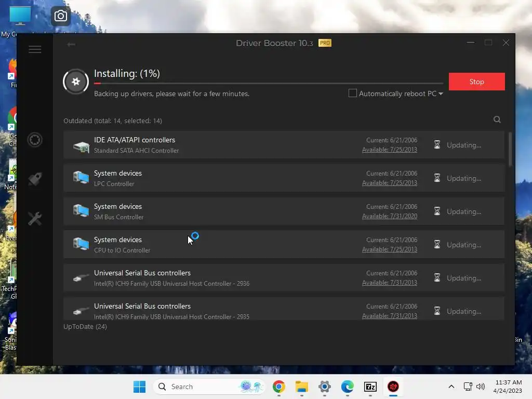Open the Windows Start menu
532x399 pixels.
(x=139, y=387)
